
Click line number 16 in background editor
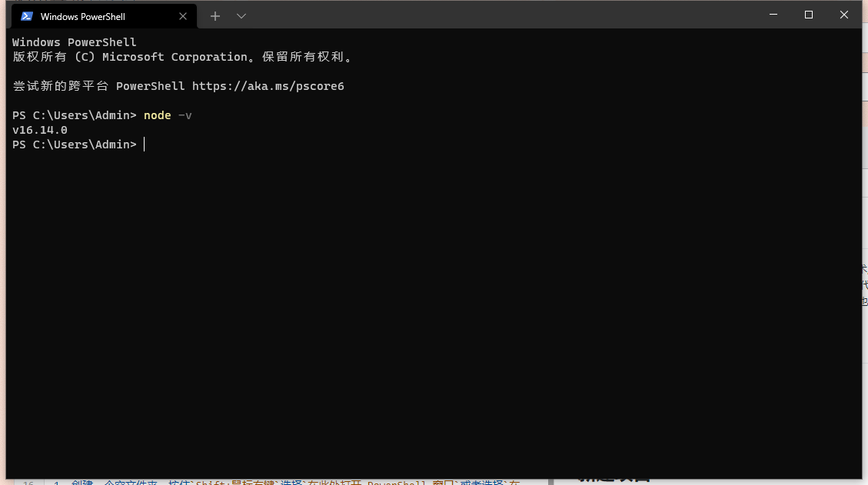(x=28, y=482)
